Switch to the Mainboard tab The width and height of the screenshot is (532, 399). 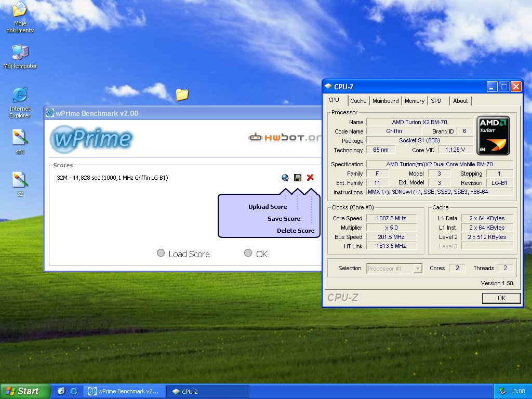coord(385,101)
